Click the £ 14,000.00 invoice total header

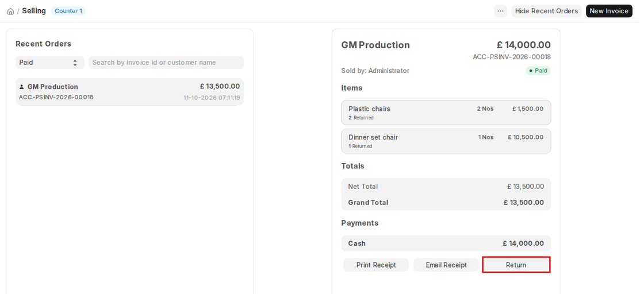click(524, 45)
